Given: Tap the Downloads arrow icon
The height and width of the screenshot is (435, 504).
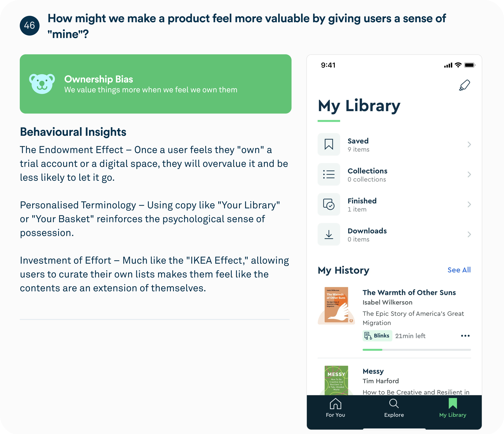Looking at the screenshot, I should point(329,234).
